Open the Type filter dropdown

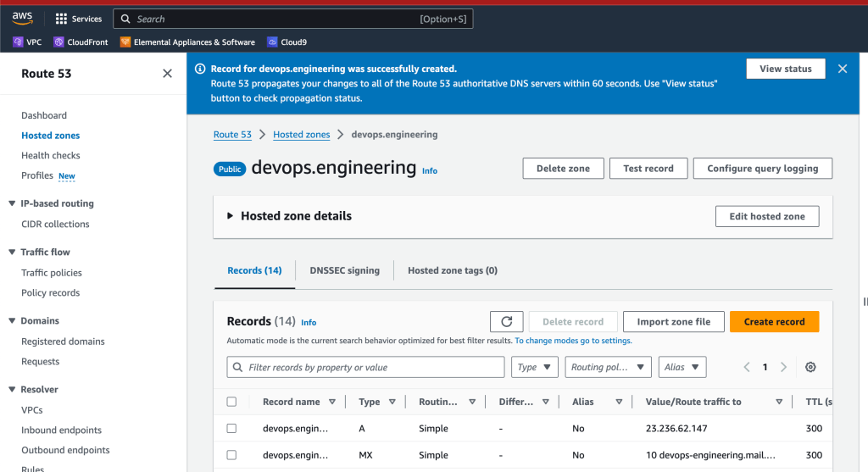click(534, 367)
